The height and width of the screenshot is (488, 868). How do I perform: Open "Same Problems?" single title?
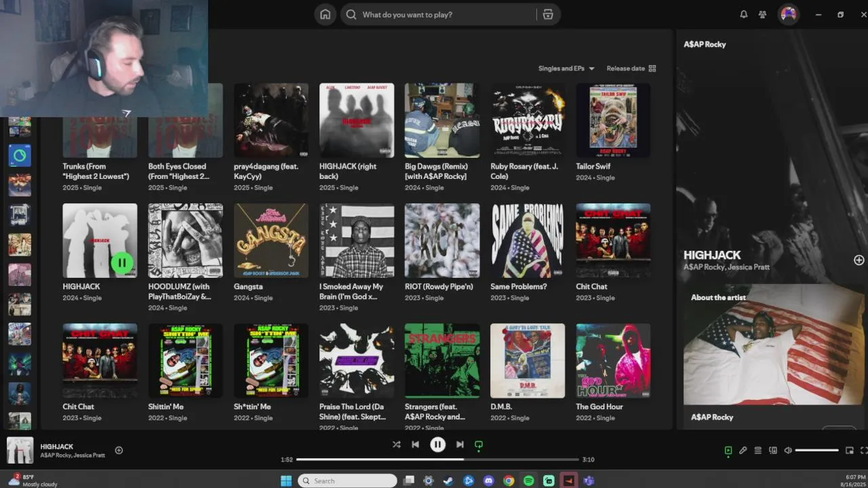[x=519, y=287]
